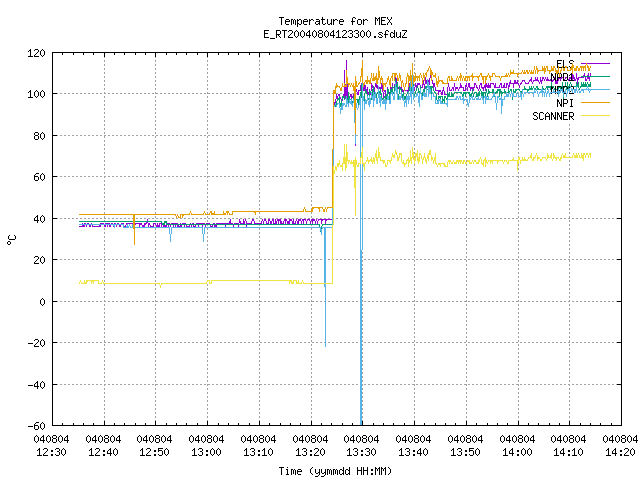Click the "SCANNER" legend label
640x480 pixels.
click(553, 116)
